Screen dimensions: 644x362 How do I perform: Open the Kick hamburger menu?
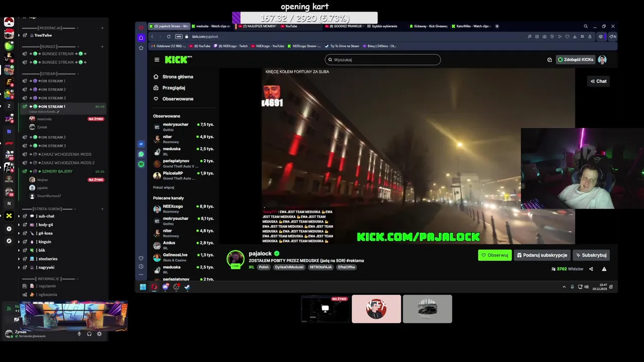(x=156, y=59)
